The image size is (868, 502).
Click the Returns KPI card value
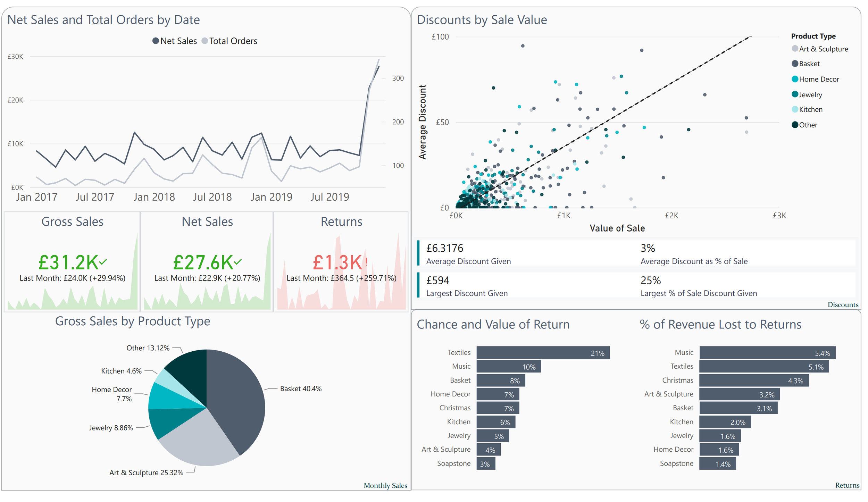[x=337, y=262]
